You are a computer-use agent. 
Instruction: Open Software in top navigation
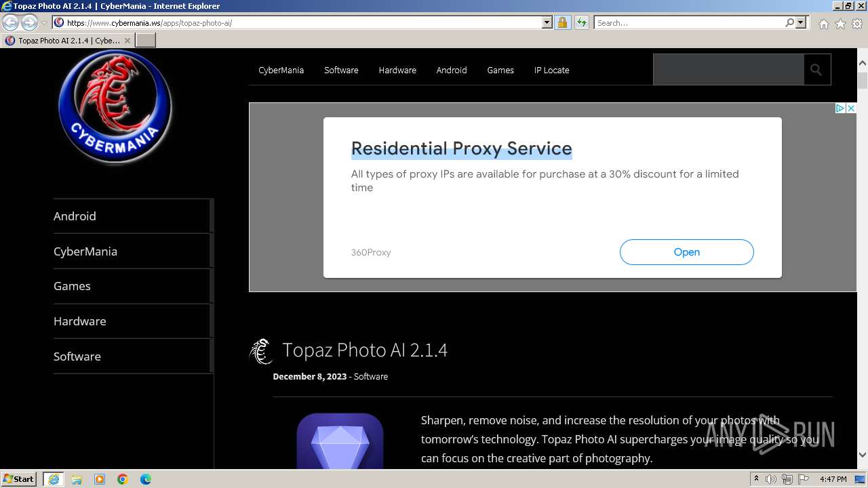341,70
